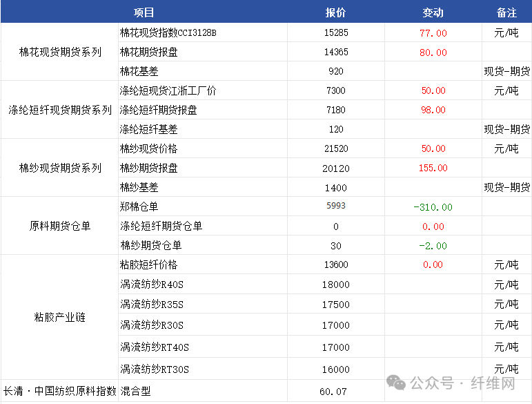Select the 原料期货仓单 category cell
The image size is (532, 404).
[60, 226]
